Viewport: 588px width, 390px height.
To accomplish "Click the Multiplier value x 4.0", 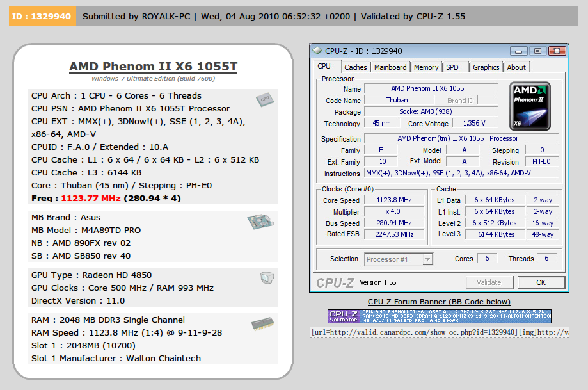I will tap(394, 212).
